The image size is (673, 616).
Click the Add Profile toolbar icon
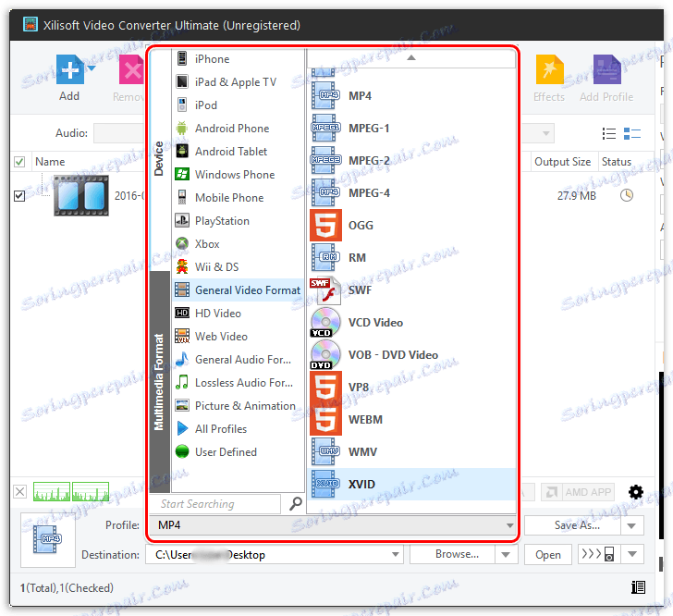pyautogui.click(x=606, y=69)
